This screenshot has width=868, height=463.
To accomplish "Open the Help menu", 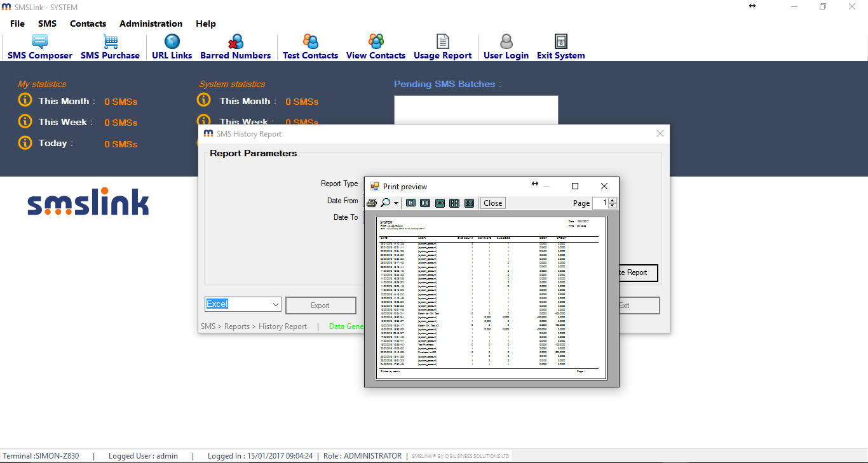I will click(206, 23).
